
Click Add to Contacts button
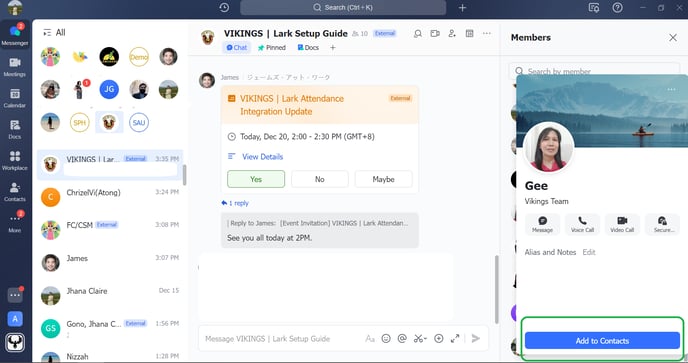602,341
